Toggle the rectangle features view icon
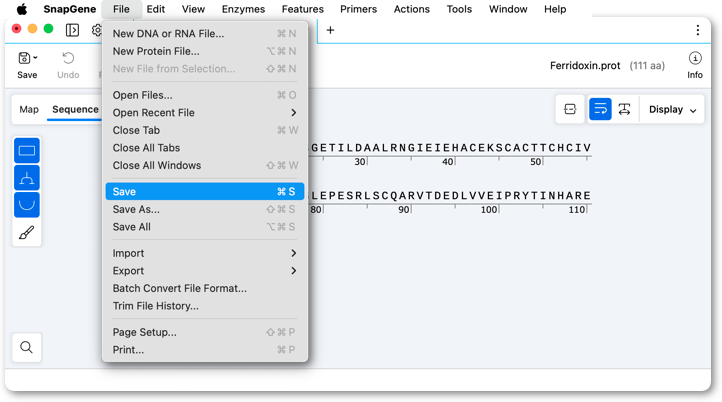 pyautogui.click(x=27, y=151)
